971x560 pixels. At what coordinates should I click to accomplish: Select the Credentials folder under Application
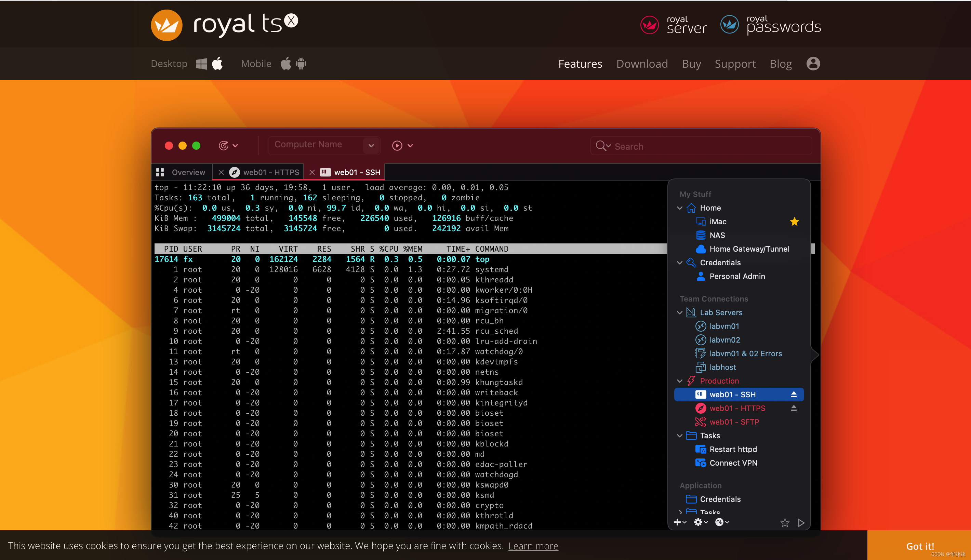pyautogui.click(x=713, y=499)
